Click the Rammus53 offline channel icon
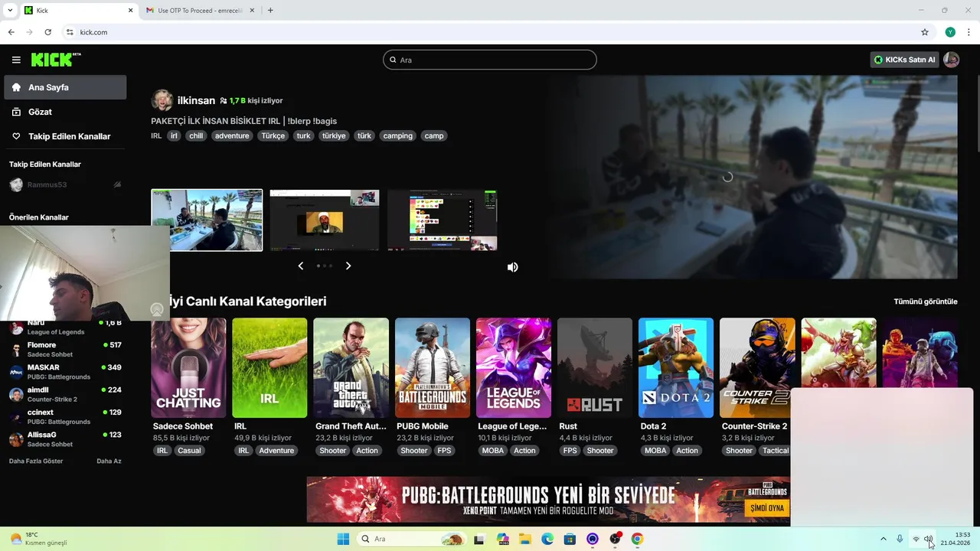980x551 pixels. (x=16, y=184)
